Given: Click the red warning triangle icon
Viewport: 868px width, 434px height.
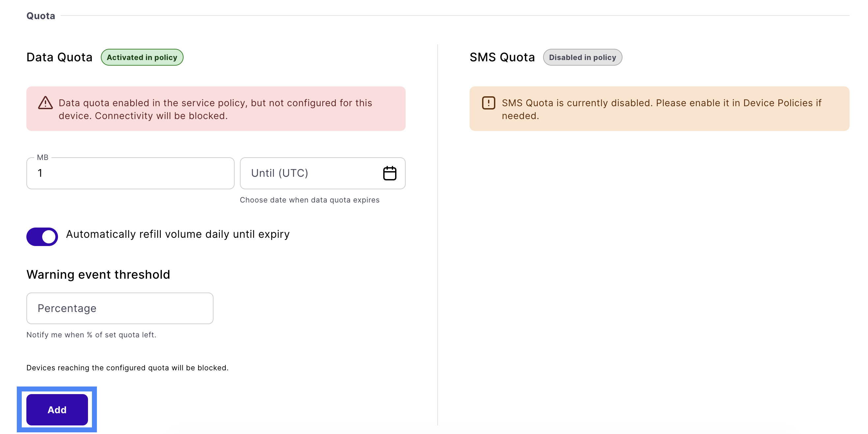Looking at the screenshot, I should click(x=45, y=103).
